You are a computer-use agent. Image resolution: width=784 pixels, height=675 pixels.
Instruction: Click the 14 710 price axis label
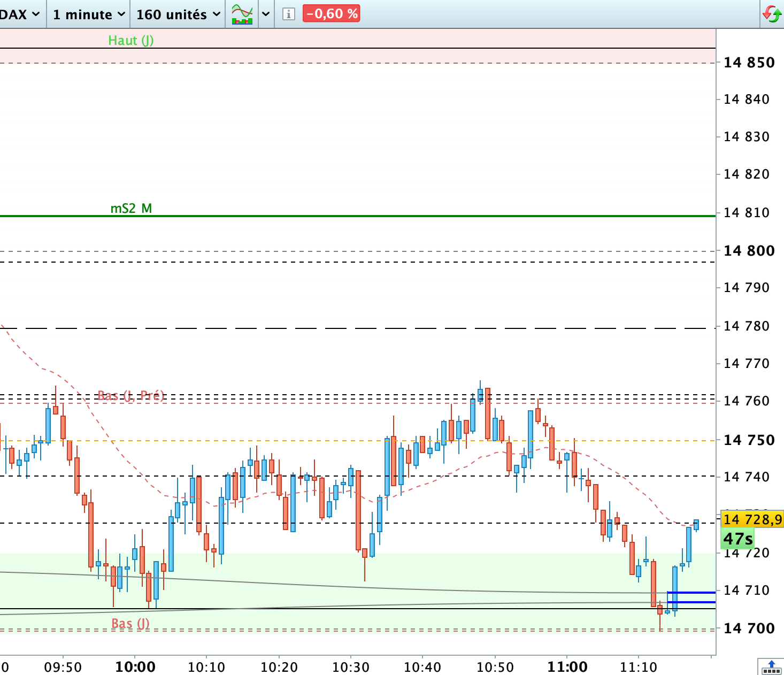click(747, 590)
